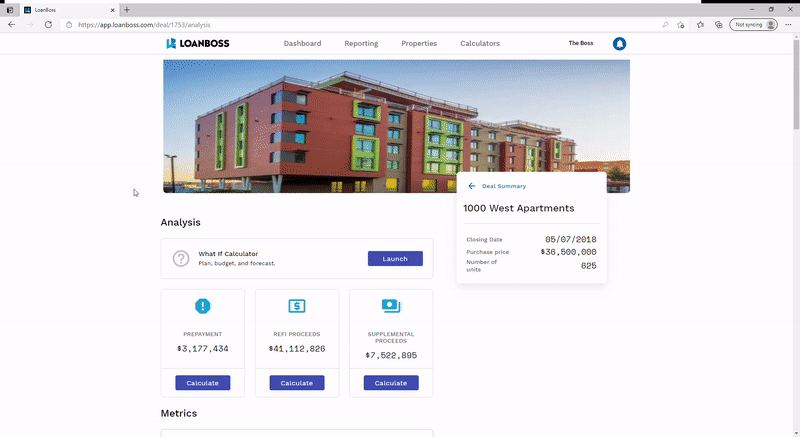Open a new browser tab

pyautogui.click(x=127, y=10)
